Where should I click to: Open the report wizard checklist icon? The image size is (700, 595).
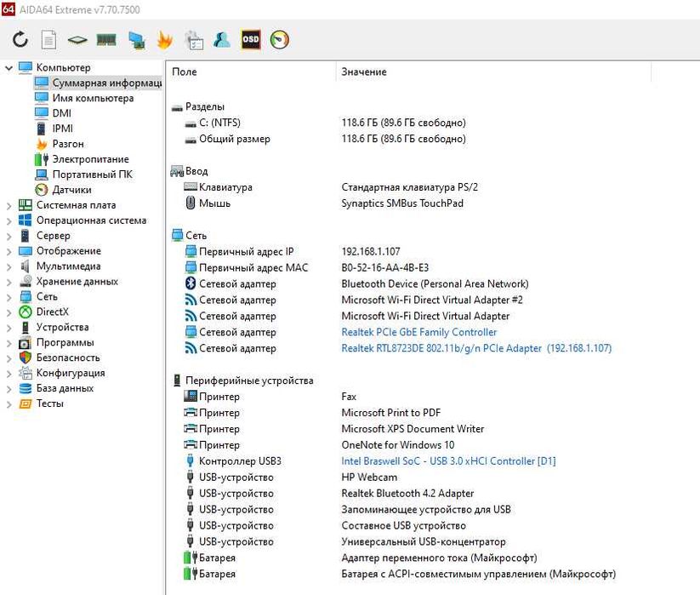[194, 40]
